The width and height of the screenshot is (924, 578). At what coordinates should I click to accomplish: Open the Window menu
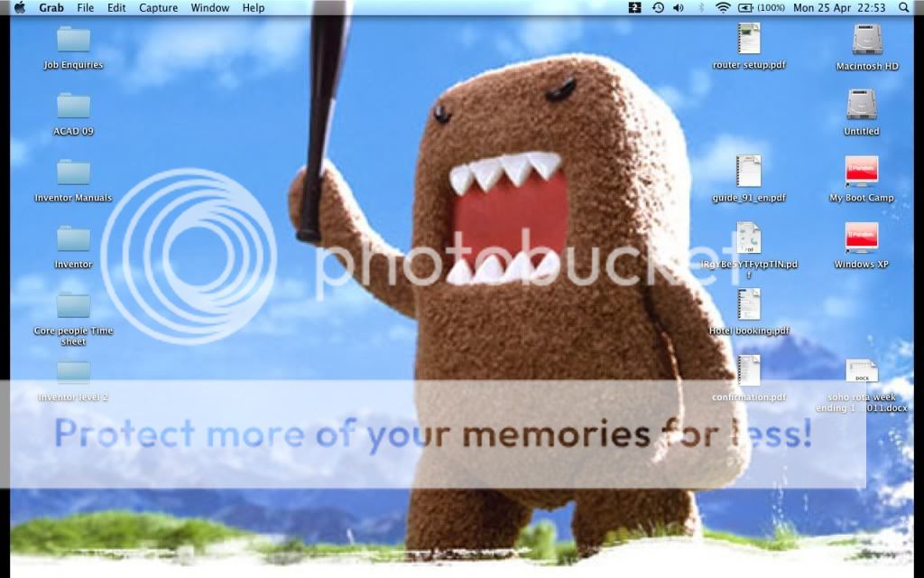coord(209,7)
